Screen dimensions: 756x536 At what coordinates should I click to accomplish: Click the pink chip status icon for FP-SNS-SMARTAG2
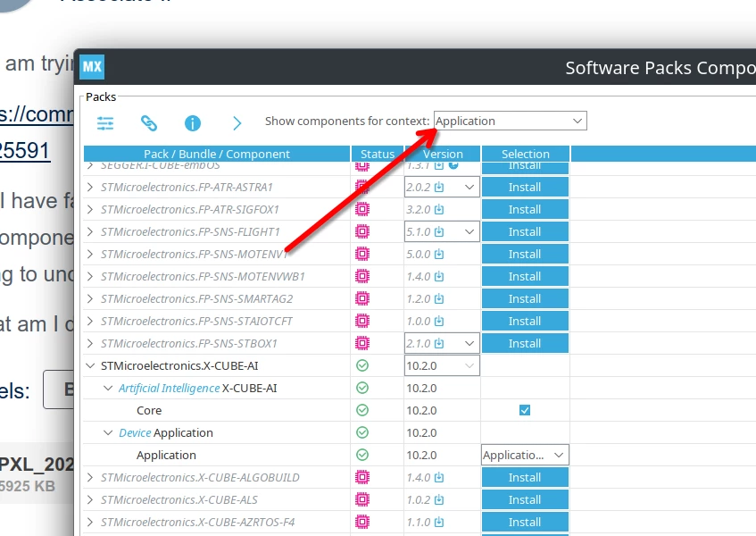pos(362,298)
